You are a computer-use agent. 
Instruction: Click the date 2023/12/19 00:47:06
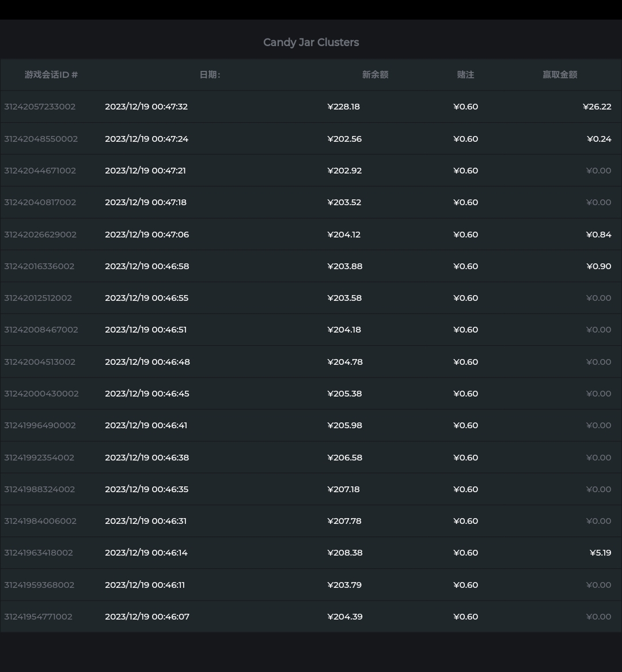[147, 235]
